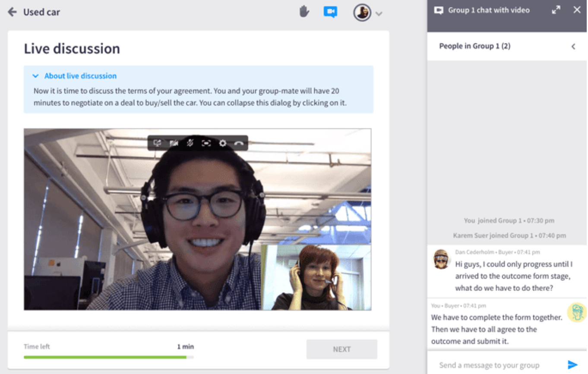Viewport: 588px width, 374px height.
Task: Expand the chat panel to full size
Action: click(x=556, y=10)
